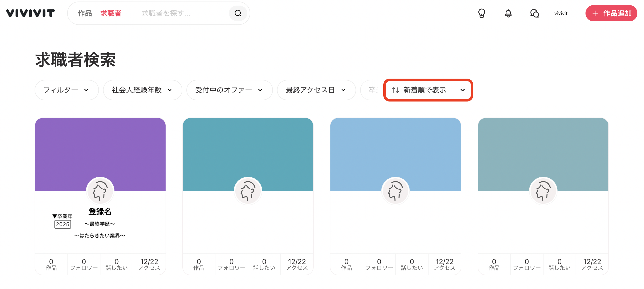Image resolution: width=644 pixels, height=289 pixels.
Task: Switch to the 作品 search tab
Action: point(85,13)
